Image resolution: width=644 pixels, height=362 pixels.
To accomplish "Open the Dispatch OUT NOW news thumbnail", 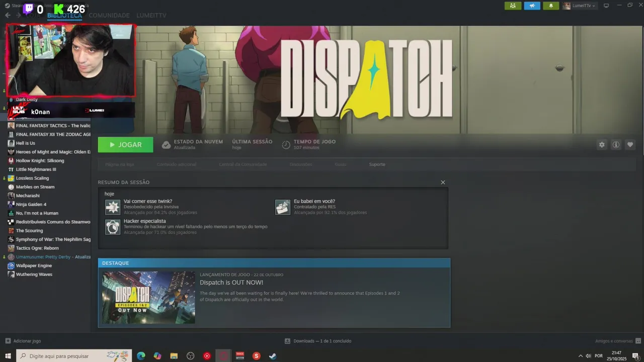I will click(148, 298).
